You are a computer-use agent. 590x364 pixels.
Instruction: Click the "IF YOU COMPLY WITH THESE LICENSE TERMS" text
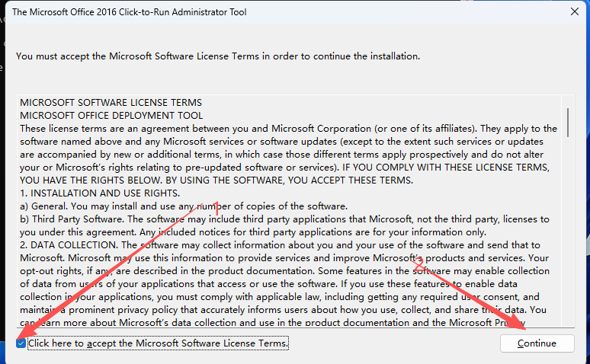click(450, 167)
